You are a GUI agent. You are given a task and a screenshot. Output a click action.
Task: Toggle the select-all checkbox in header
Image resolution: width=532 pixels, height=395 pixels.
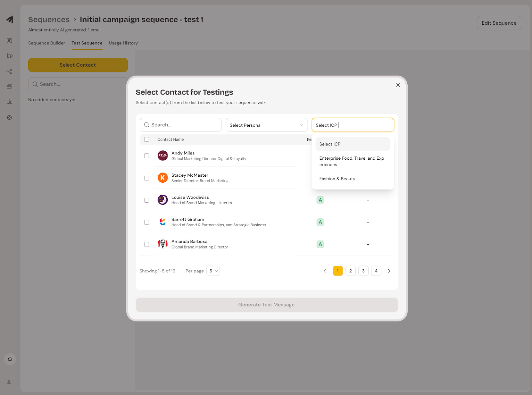[147, 139]
